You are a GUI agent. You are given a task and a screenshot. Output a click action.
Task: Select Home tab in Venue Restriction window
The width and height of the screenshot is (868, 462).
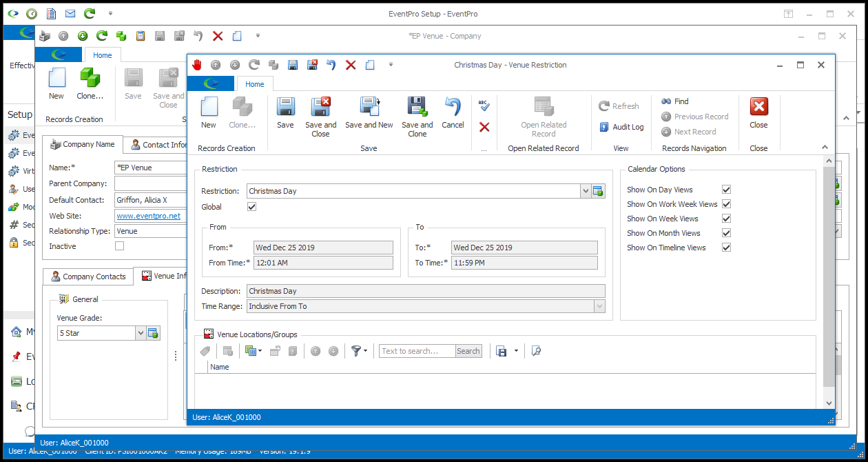(255, 84)
